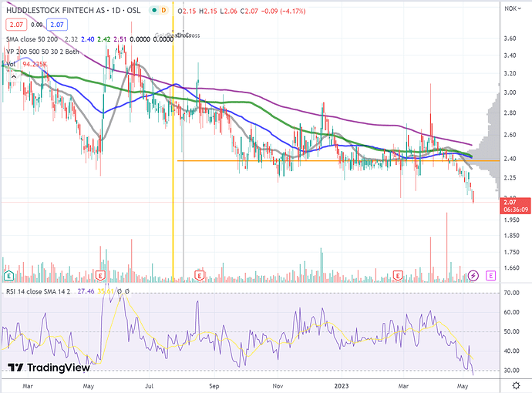
Task: Click the orange D data delay icon
Action: coord(163,11)
